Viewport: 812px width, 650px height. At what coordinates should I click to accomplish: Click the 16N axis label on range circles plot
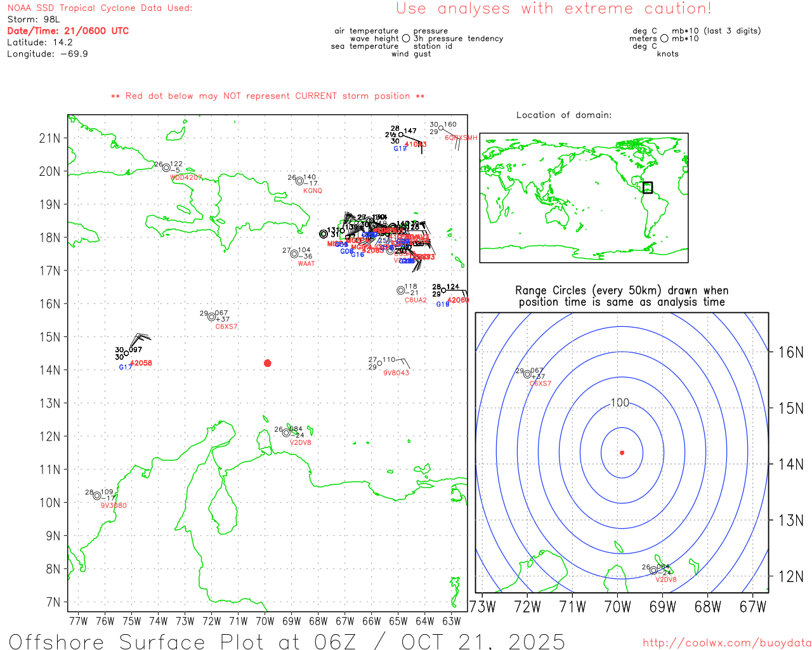tap(790, 352)
